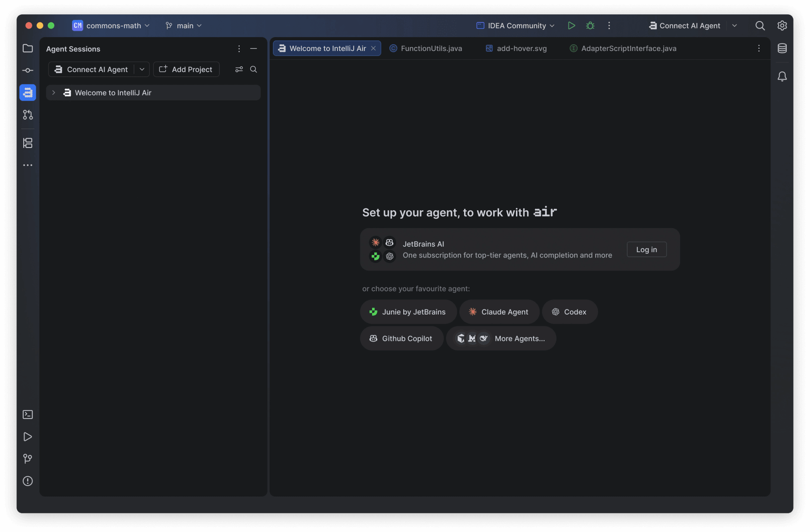Screen dimensions: 810x532
Task: Open the Notifications bell
Action: click(782, 76)
